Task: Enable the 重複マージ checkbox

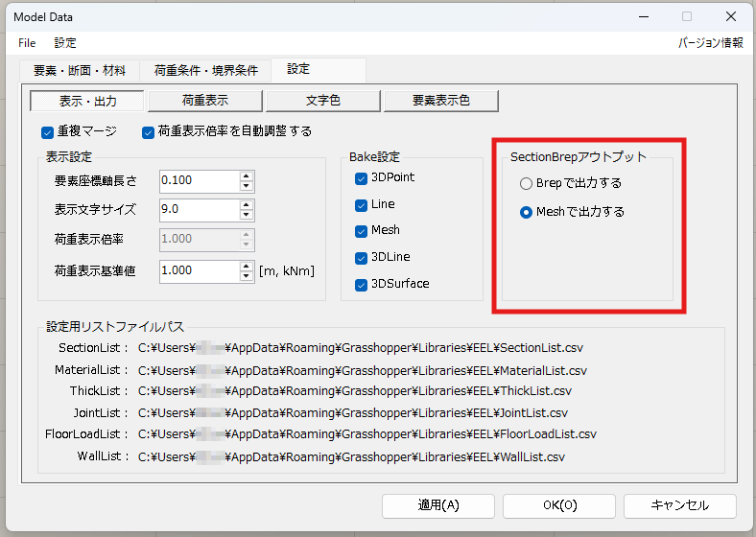Action: 47,131
